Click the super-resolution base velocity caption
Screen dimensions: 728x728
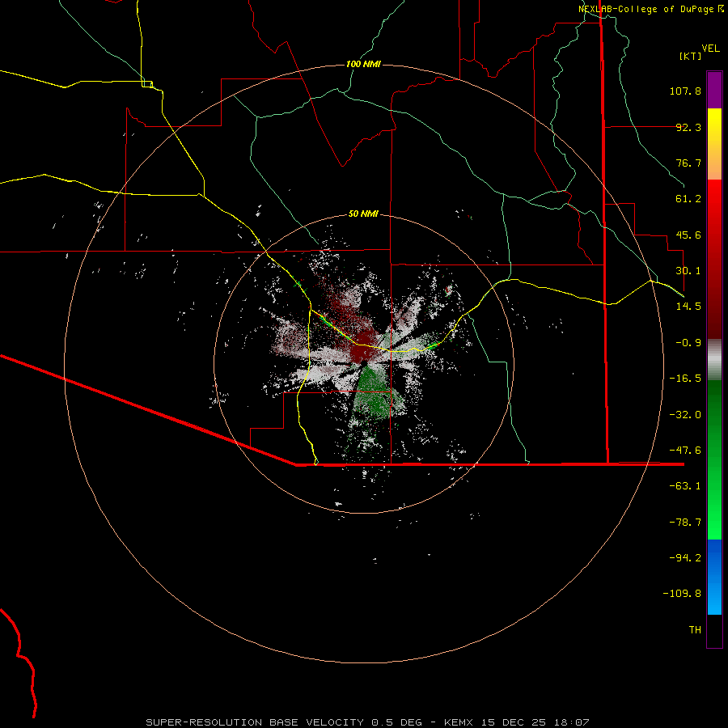[x=367, y=722]
